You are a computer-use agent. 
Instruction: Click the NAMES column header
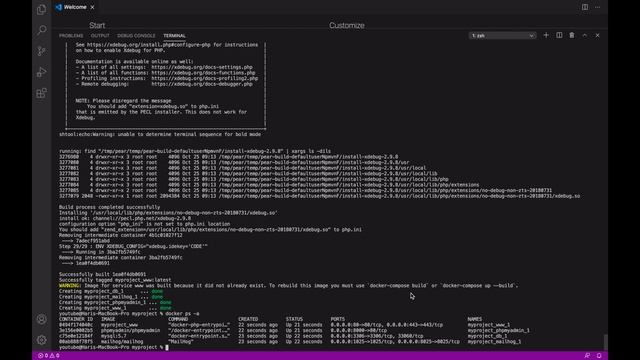(475, 319)
